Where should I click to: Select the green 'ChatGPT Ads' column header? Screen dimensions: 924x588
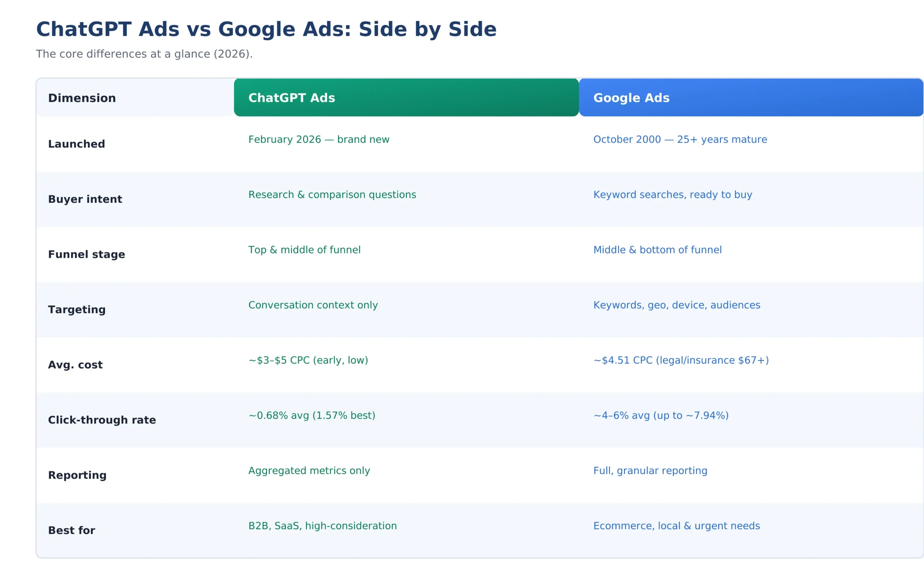(406, 97)
